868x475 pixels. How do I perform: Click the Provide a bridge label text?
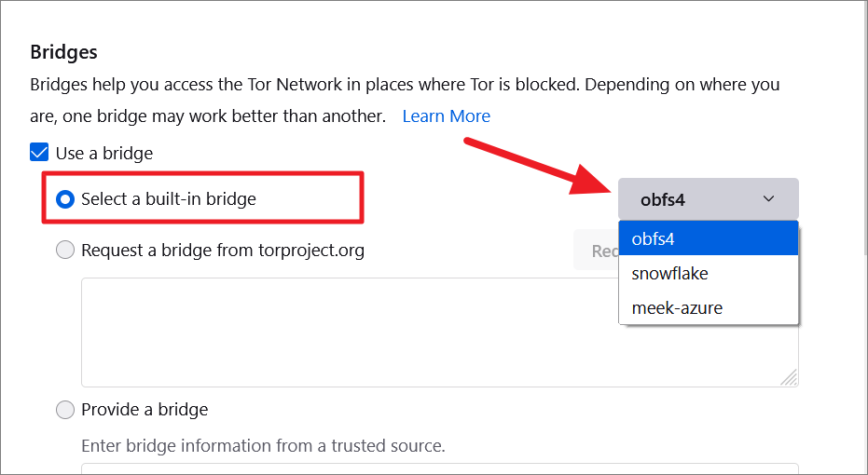145,410
